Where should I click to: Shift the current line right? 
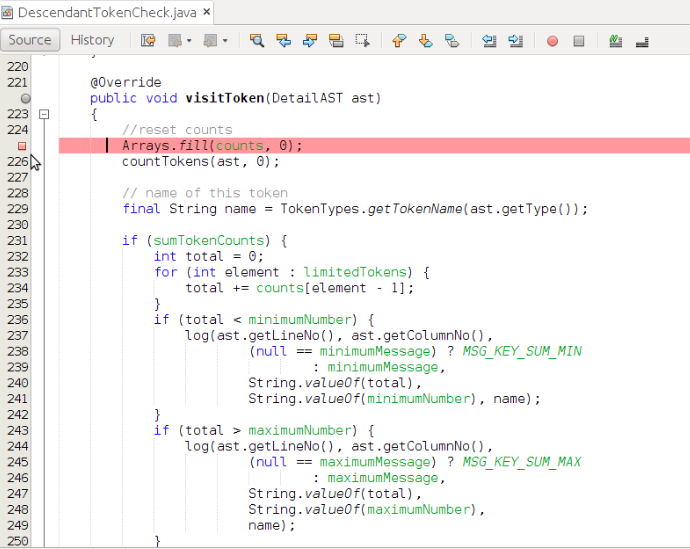coord(515,41)
